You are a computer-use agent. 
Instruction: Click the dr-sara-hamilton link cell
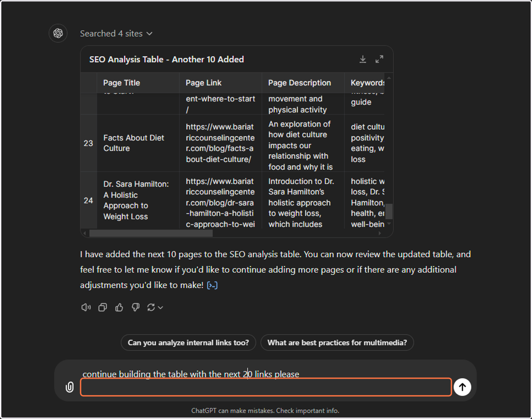[x=220, y=200]
